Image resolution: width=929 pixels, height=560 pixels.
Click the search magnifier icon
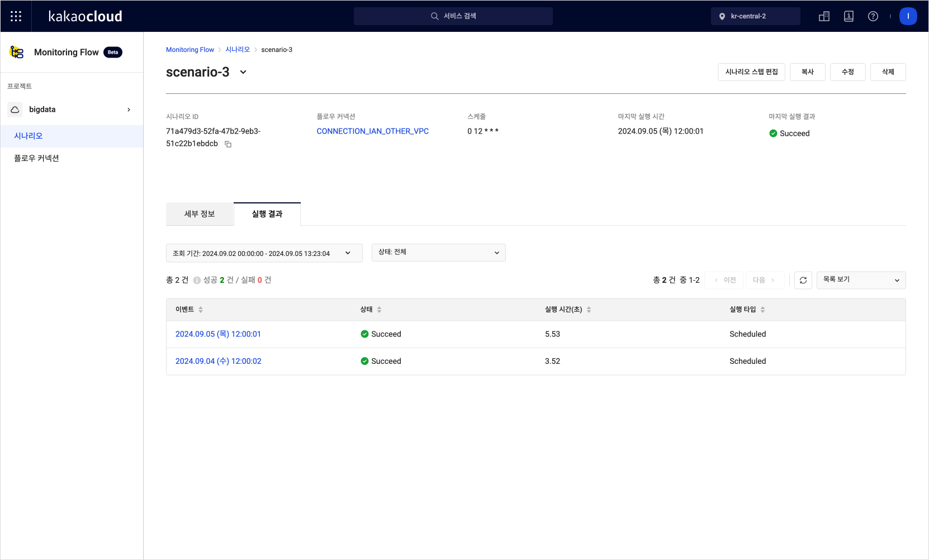434,16
